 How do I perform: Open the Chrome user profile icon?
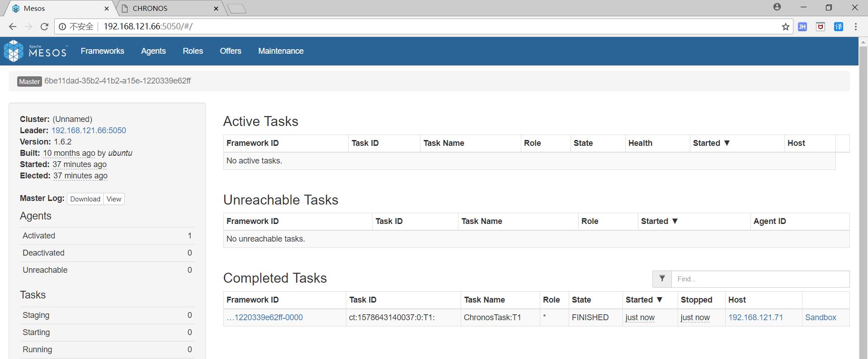777,7
